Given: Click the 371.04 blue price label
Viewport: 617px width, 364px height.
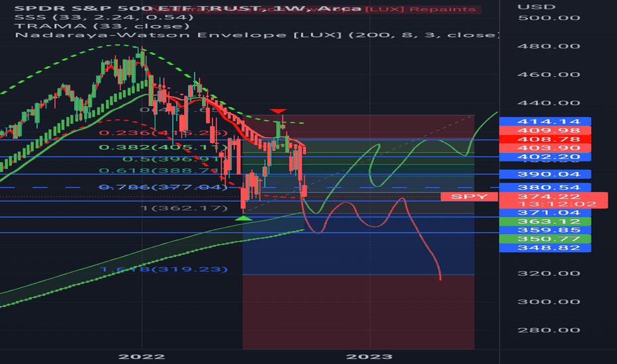Looking at the screenshot, I should coord(545,213).
